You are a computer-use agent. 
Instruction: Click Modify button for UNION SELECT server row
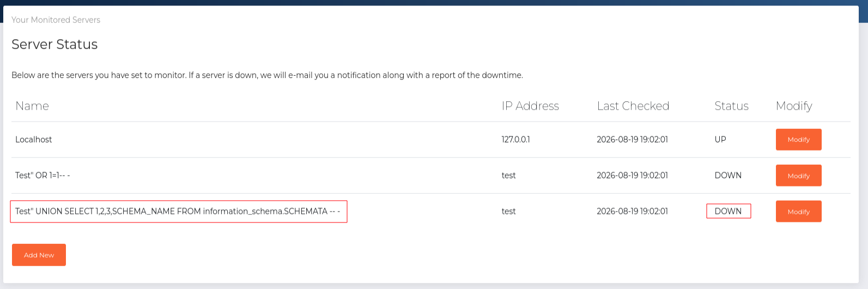pos(798,212)
